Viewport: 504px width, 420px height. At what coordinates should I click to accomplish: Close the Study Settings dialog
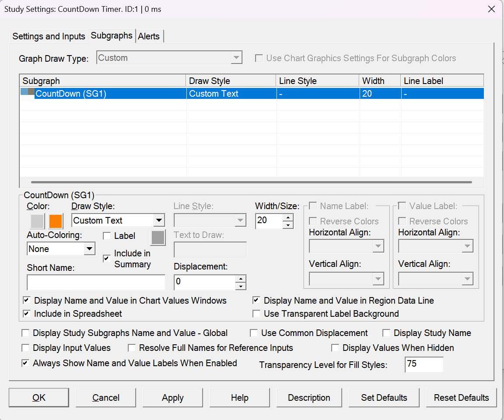coord(491,9)
